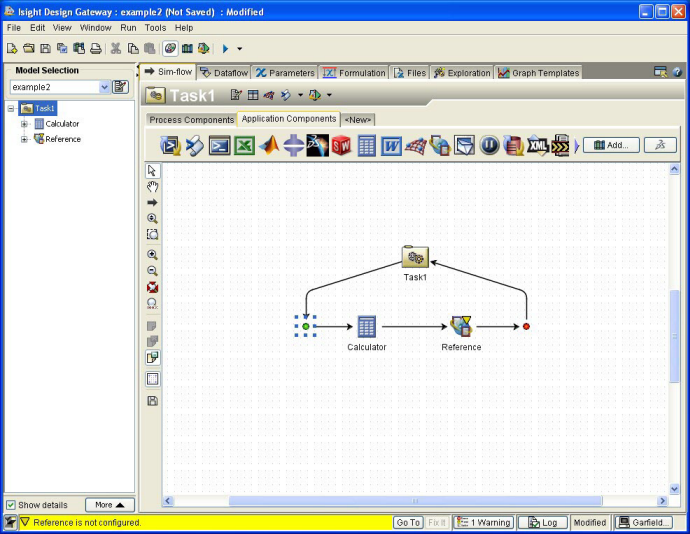
Task: Click the blue Run play arrow
Action: [x=225, y=48]
